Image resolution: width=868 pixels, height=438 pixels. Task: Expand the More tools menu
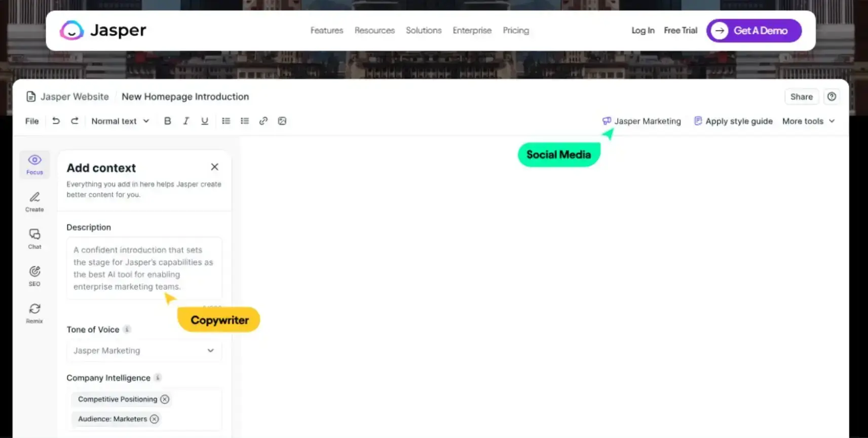pyautogui.click(x=808, y=121)
